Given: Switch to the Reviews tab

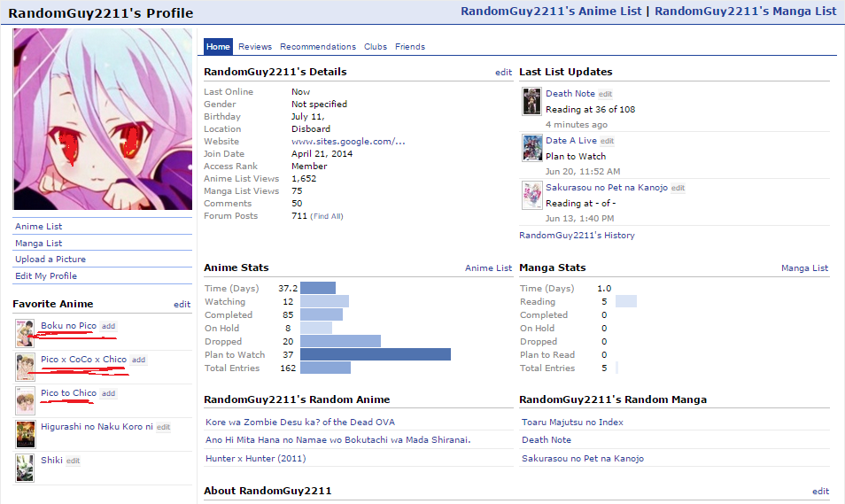Looking at the screenshot, I should pyautogui.click(x=255, y=47).
